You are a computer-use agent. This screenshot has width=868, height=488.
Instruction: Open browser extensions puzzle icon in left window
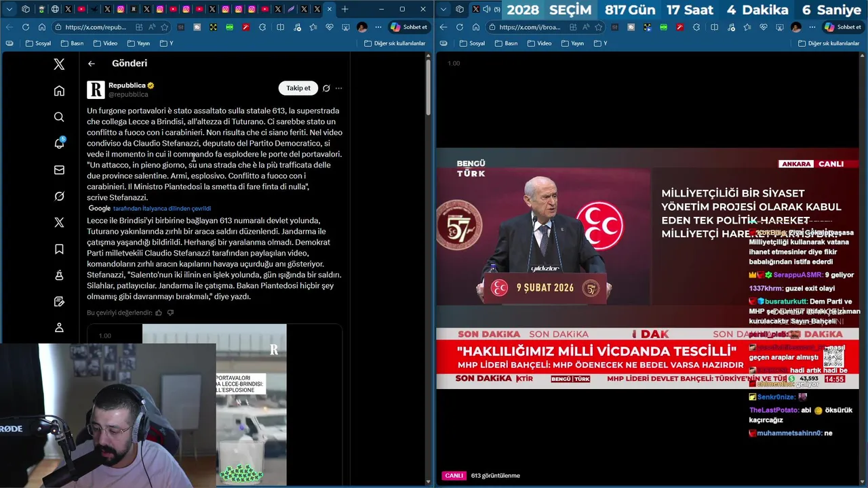(x=262, y=27)
